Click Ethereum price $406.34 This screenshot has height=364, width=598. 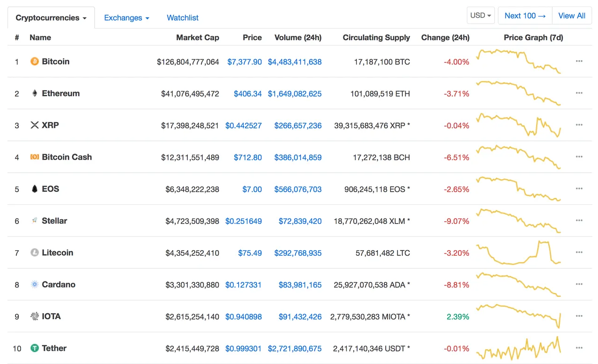[x=248, y=94]
